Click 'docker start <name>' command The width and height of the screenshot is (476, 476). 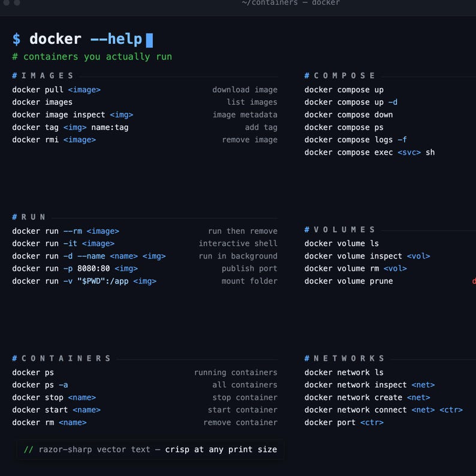pos(56,410)
